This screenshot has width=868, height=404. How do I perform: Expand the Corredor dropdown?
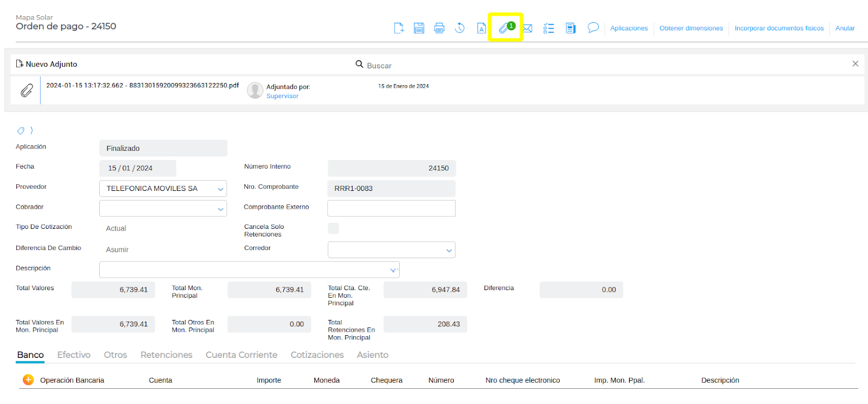pyautogui.click(x=449, y=250)
